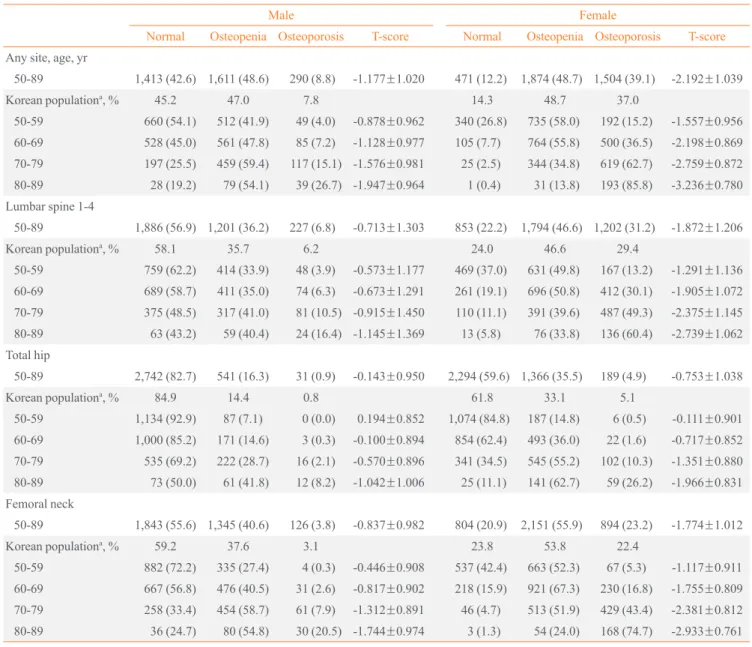Click the 'Femoral neck' section label
The height and width of the screenshot is (647, 752).
(x=40, y=504)
